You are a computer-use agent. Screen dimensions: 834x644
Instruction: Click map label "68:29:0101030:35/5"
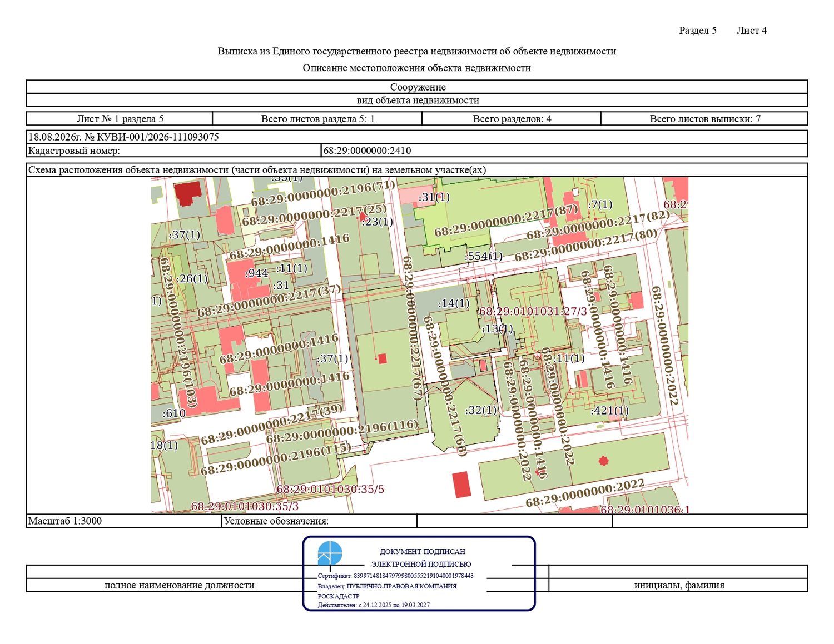coord(330,490)
